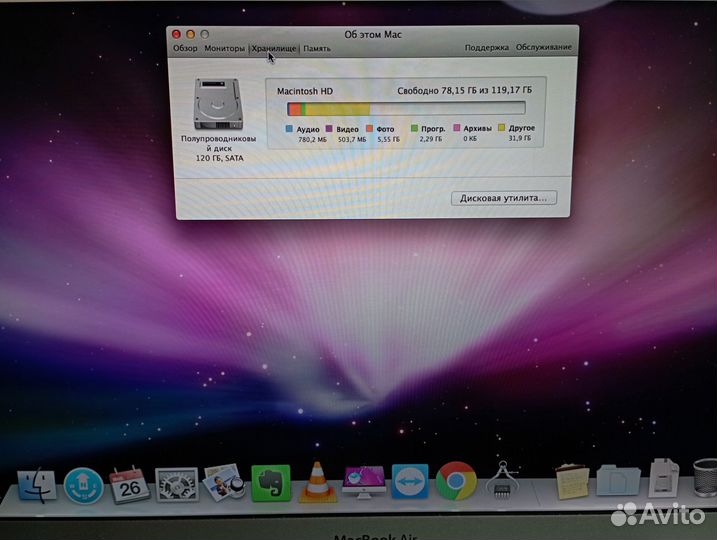Click the Об этом Mac window title
This screenshot has height=540, width=717.
point(373,35)
